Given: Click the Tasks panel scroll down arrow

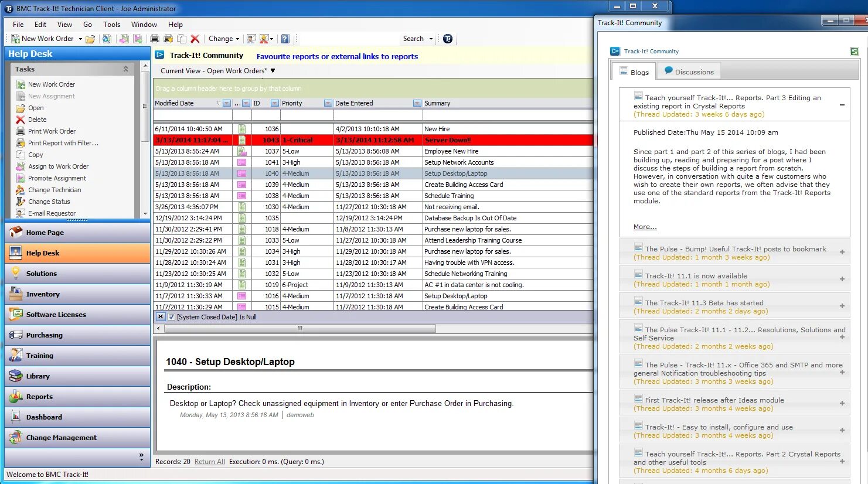Looking at the screenshot, I should point(145,214).
